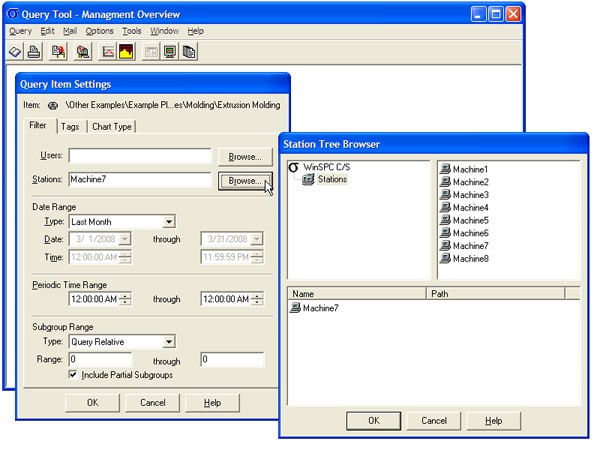600x450 pixels.
Task: Click the red and yellow chart toolbar icon
Action: tap(127, 51)
